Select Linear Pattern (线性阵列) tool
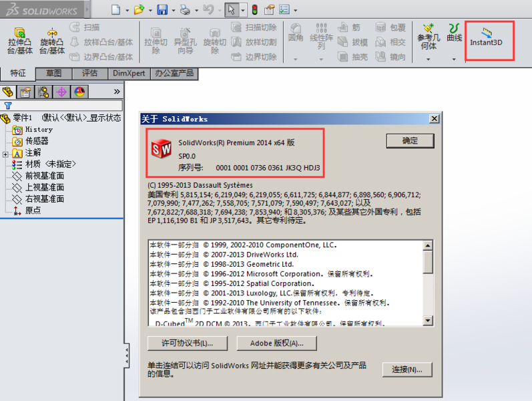This screenshot has height=401, width=532. pyautogui.click(x=321, y=36)
